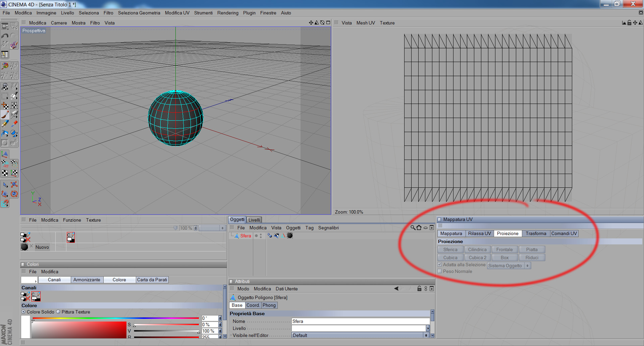Screen dimensions: 644x346
Task: Open the Modifica UV menu
Action: coord(177,13)
